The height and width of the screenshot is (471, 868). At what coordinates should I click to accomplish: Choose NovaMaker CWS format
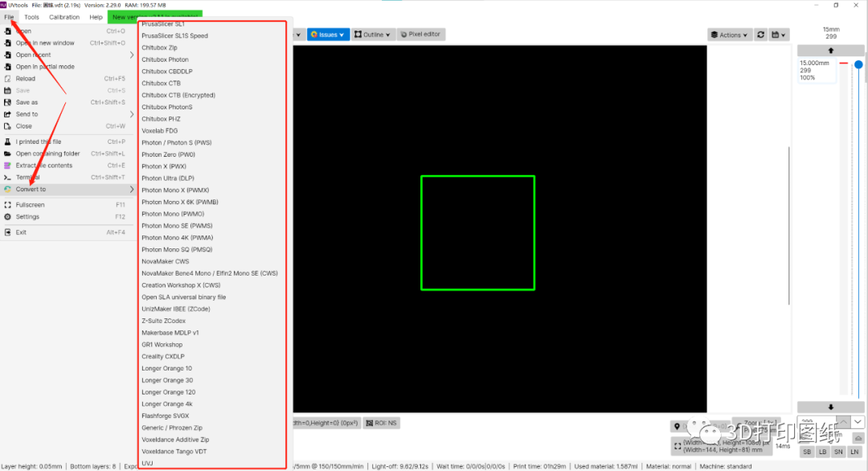tap(165, 261)
